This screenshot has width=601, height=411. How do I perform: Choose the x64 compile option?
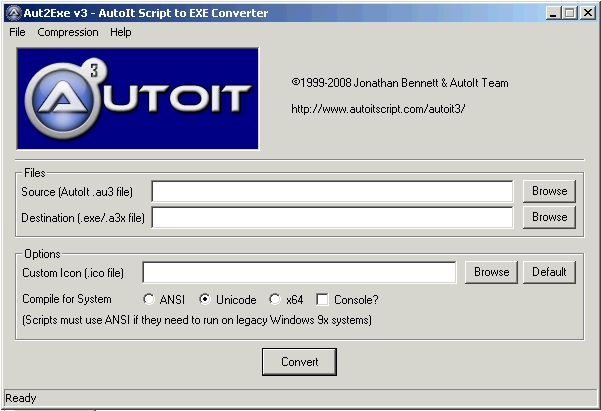(275, 299)
